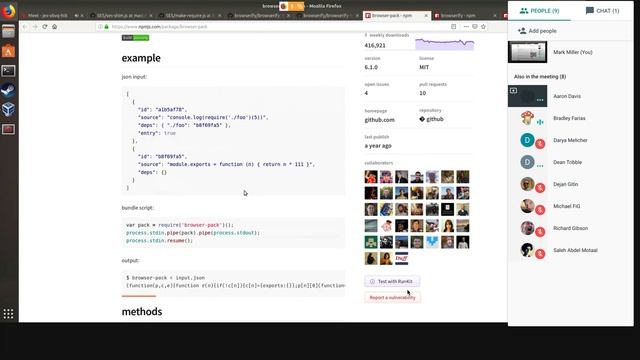This screenshot has height=360, width=640.
Task: Click Richard Gibson's muted mic icon
Action: [540, 232]
